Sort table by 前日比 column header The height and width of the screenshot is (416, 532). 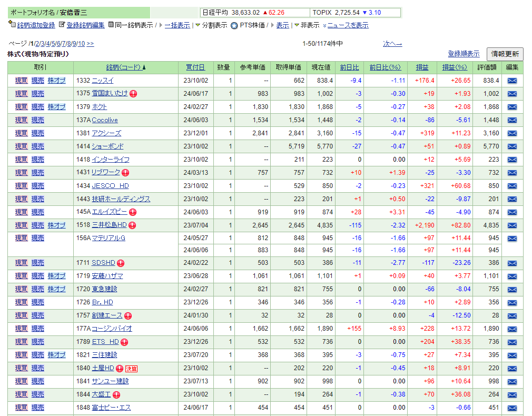coord(349,67)
